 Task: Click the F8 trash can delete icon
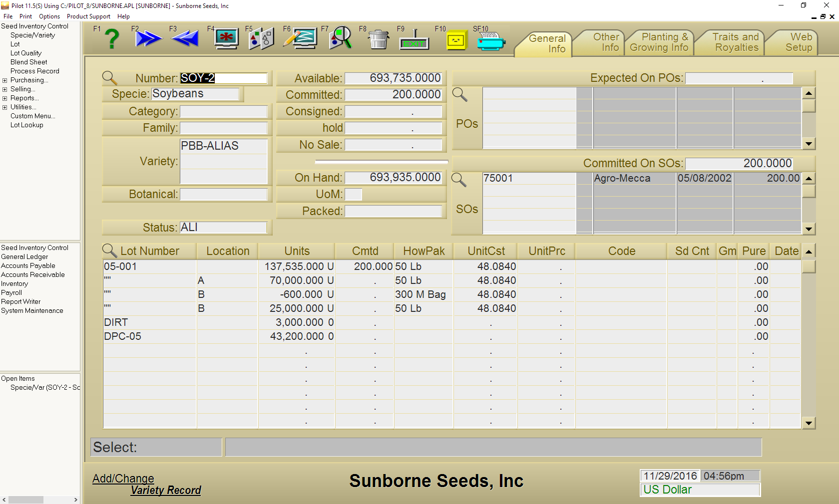tap(379, 39)
